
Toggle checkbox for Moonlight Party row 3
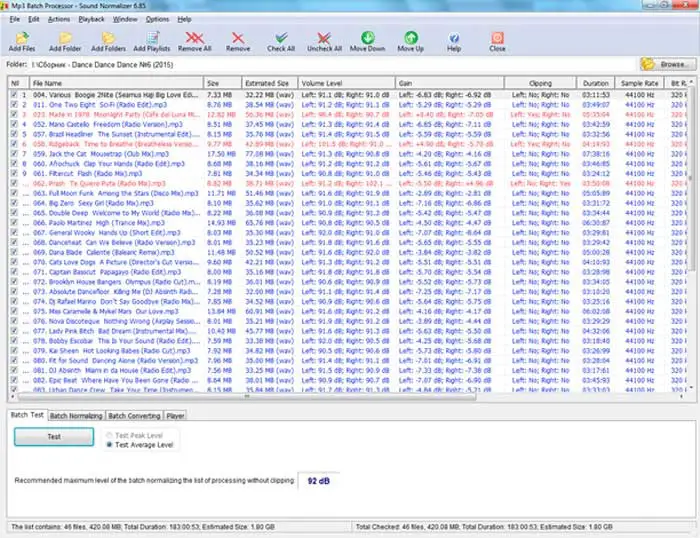pos(14,114)
